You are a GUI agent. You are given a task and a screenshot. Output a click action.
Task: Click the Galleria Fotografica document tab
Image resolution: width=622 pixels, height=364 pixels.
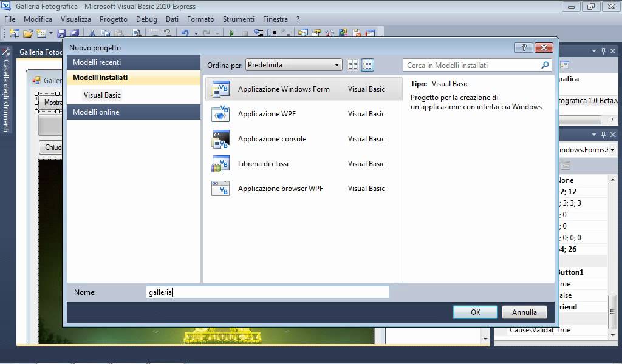point(39,52)
